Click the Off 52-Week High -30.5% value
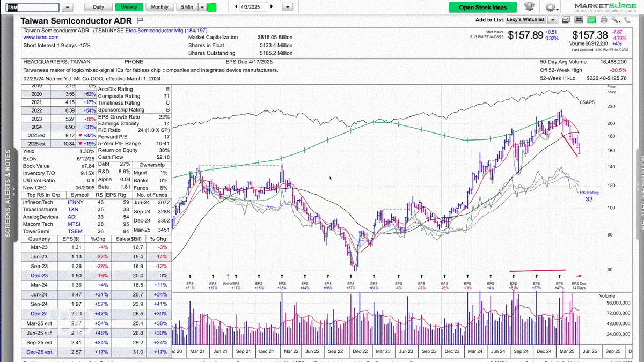This screenshot has width=644, height=362. pyautogui.click(x=618, y=70)
